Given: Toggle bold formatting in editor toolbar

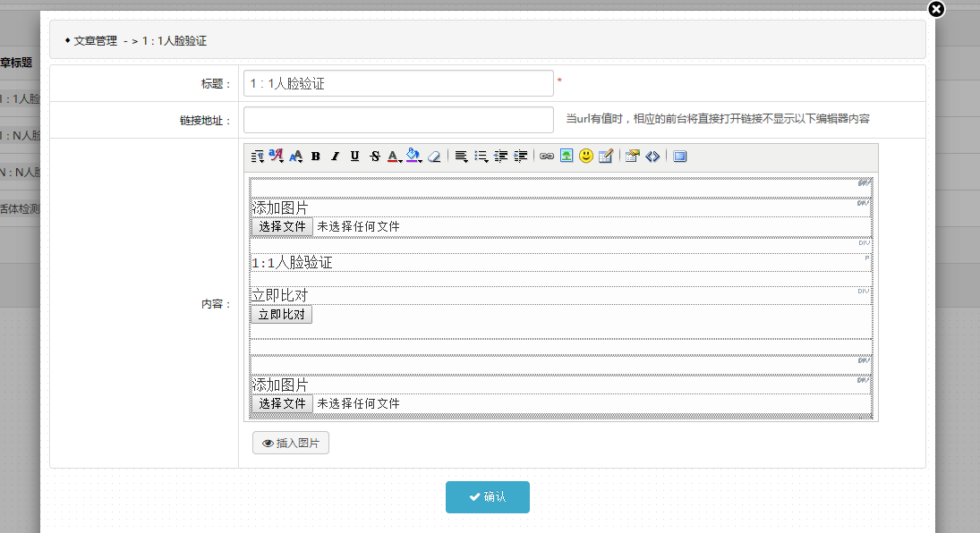Looking at the screenshot, I should [x=316, y=157].
